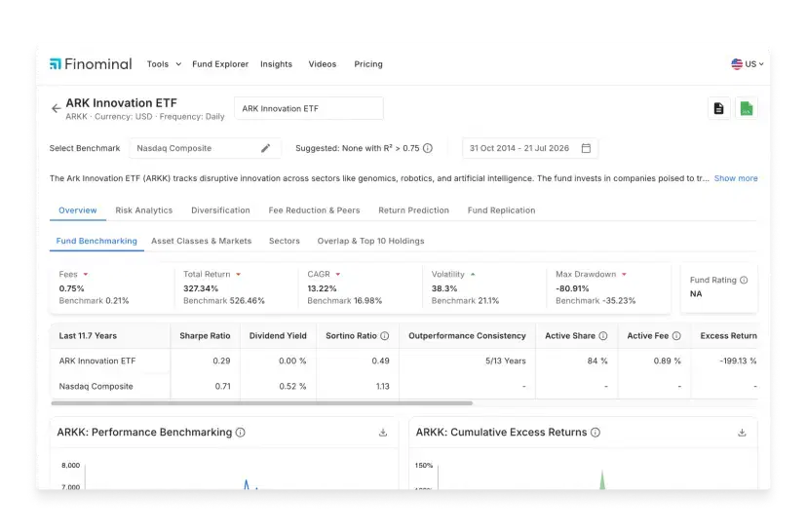Edit the Nasdaq Composite benchmark with pencil icon
The width and height of the screenshot is (807, 532).
point(265,148)
